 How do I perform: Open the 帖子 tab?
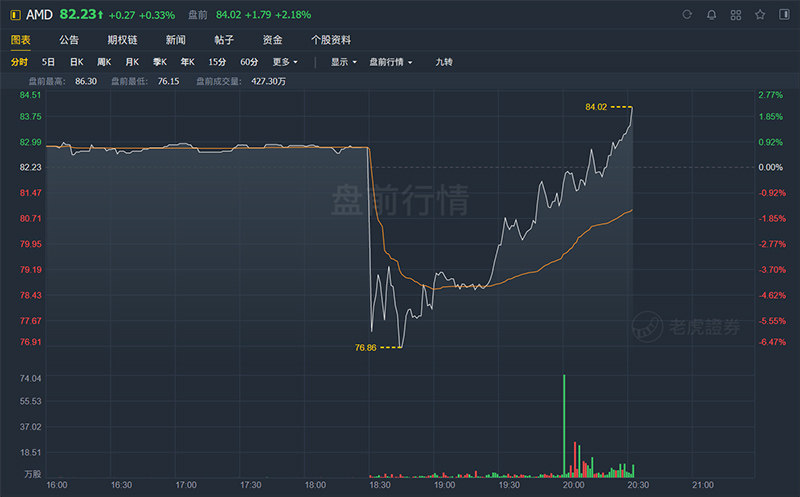coord(224,40)
